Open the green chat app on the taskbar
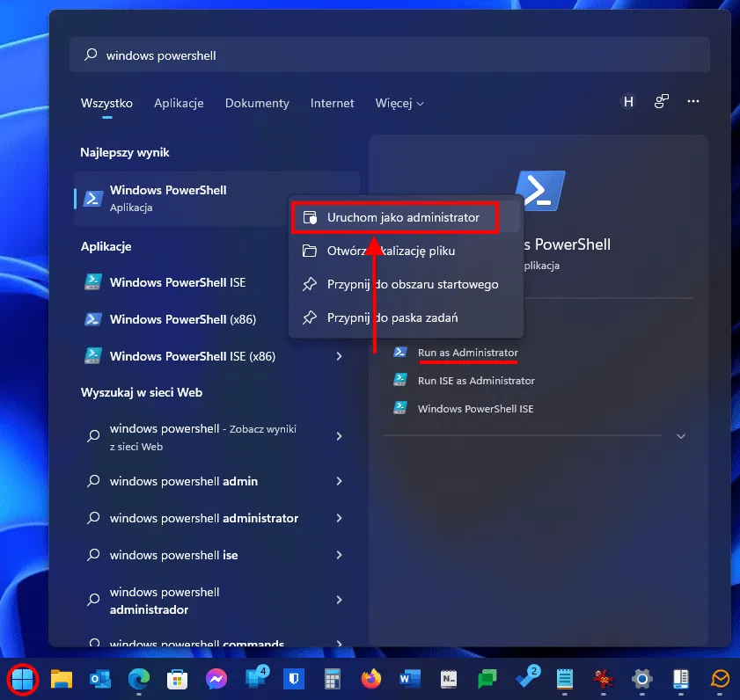Image resolution: width=740 pixels, height=700 pixels. [x=487, y=679]
